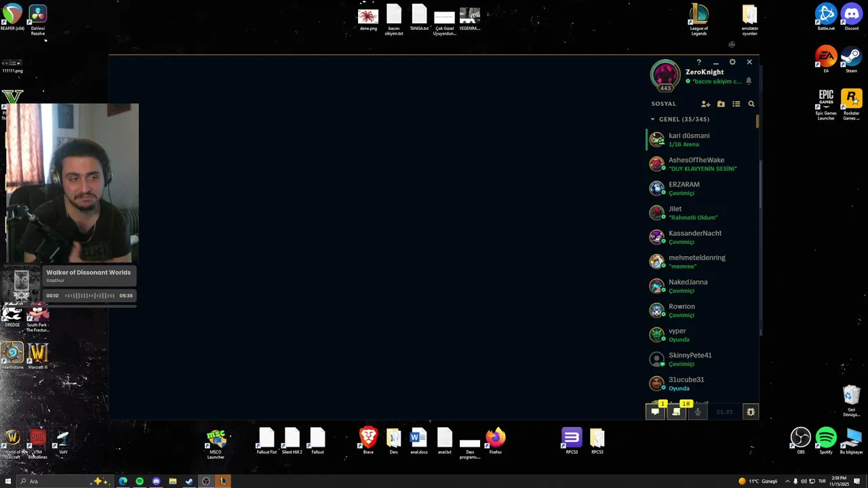868x488 pixels.
Task: Open Hearthstone desktop shortcut
Action: [x=12, y=355]
